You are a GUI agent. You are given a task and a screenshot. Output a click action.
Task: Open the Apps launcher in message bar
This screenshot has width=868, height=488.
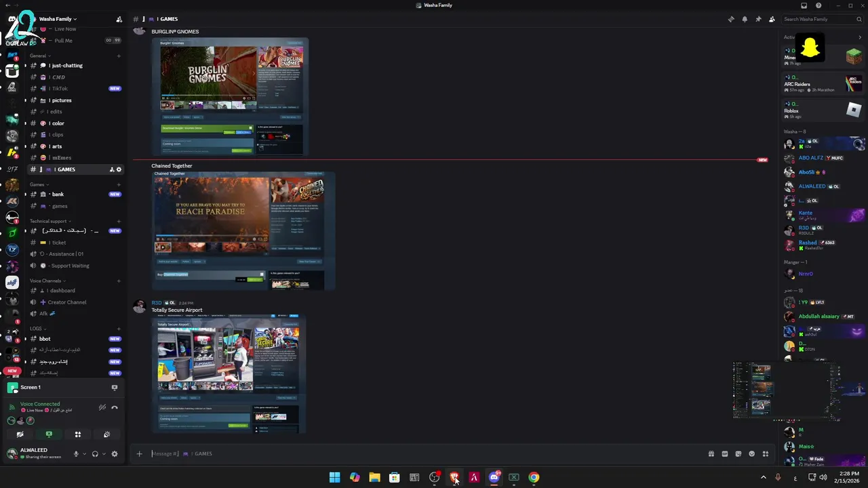pos(765,454)
